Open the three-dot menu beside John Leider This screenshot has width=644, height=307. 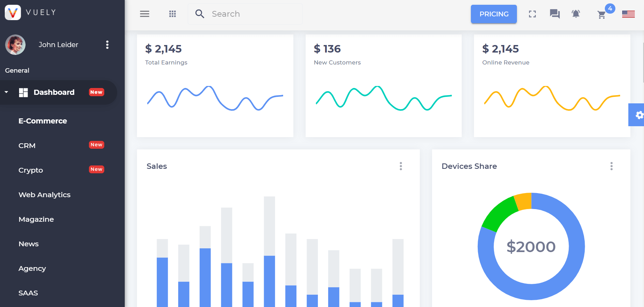(x=107, y=45)
